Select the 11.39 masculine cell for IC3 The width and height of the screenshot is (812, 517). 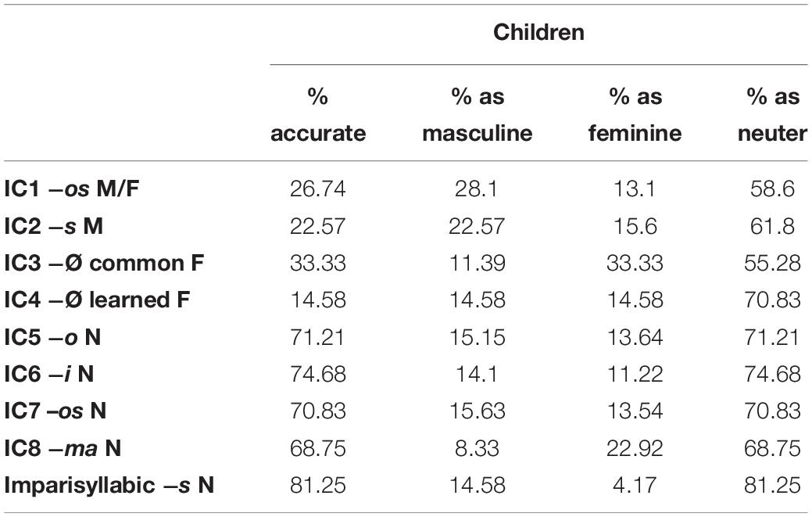477,263
